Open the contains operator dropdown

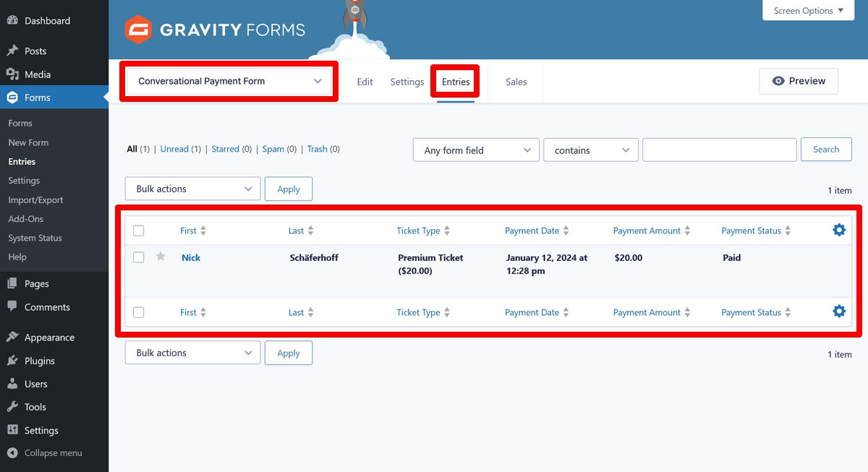pyautogui.click(x=591, y=150)
